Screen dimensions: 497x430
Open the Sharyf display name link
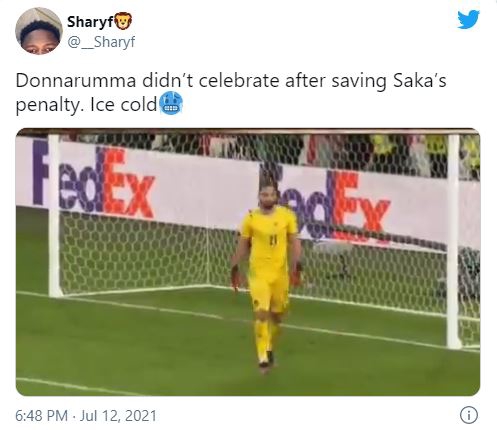(90, 22)
